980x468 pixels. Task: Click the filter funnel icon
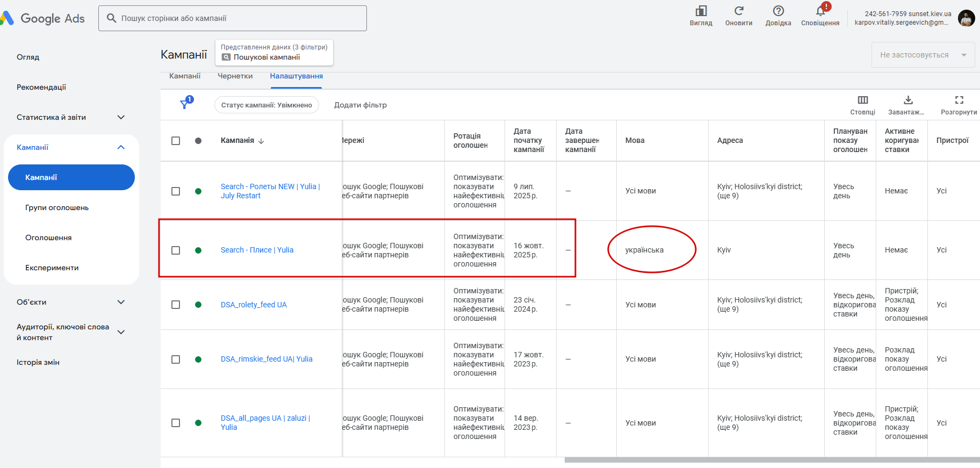pos(185,104)
